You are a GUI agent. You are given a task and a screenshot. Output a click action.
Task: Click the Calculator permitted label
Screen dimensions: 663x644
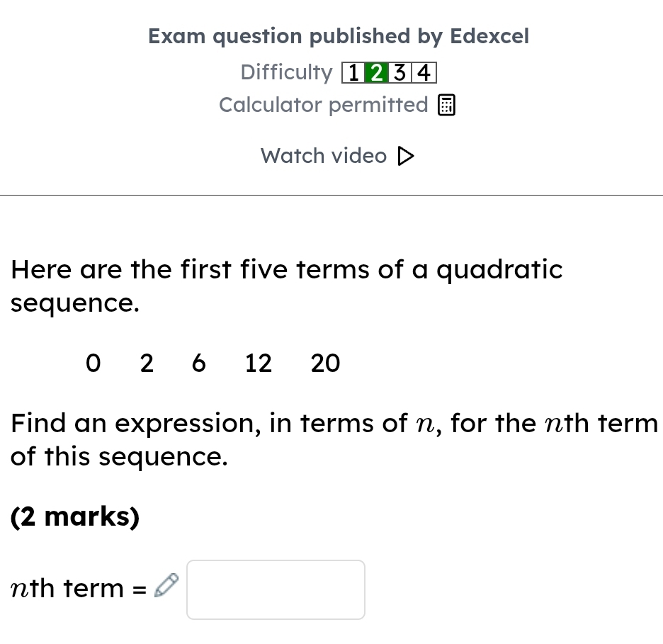click(x=324, y=105)
